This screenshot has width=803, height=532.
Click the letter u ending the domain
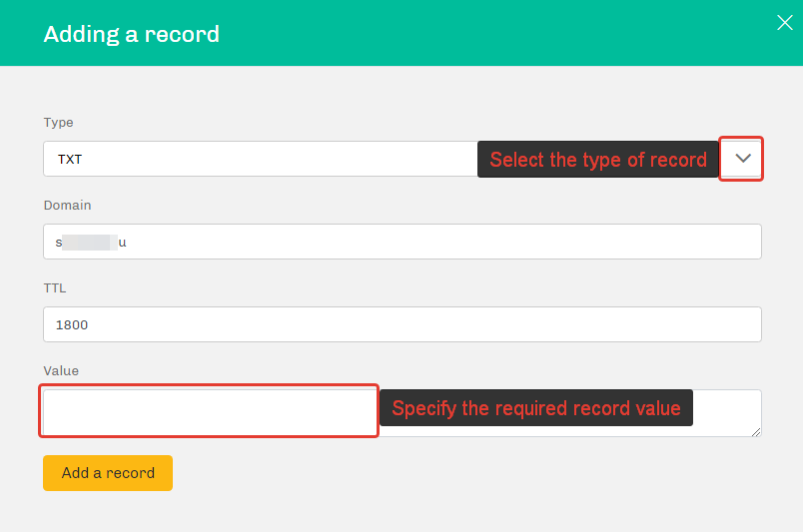pyautogui.click(x=123, y=242)
